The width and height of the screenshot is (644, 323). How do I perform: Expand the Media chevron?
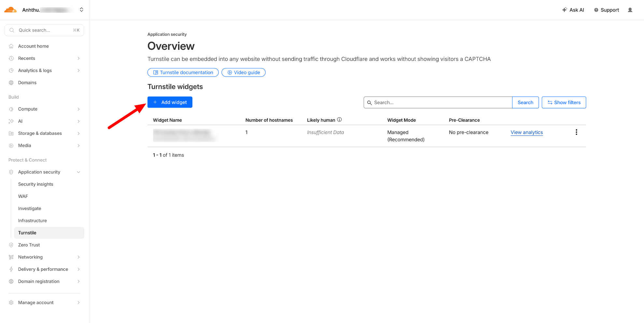coord(78,146)
